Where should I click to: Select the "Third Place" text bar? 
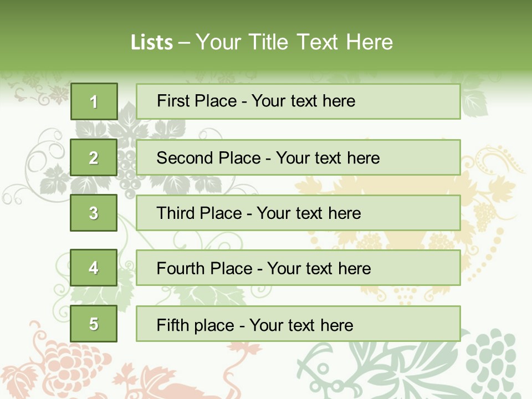click(298, 213)
